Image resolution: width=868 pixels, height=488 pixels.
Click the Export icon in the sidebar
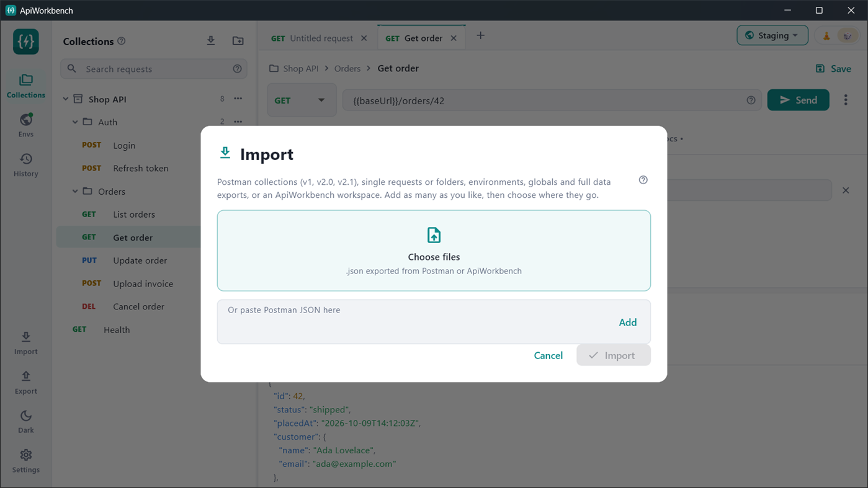25,383
